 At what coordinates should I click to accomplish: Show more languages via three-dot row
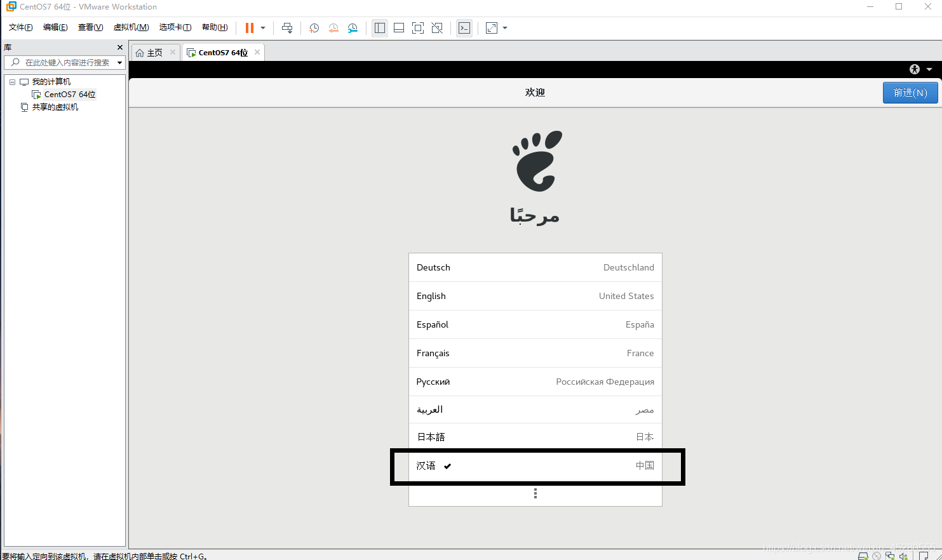535,493
